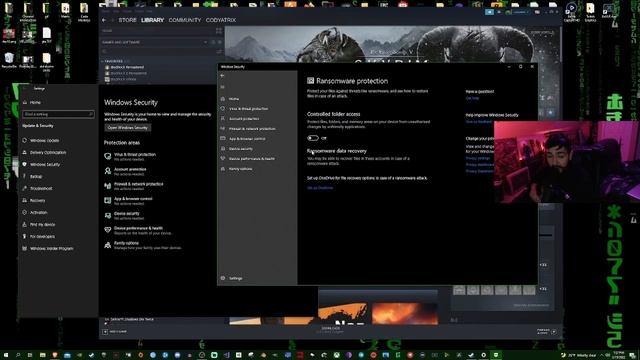Select Recovery in Settings sidebar

pyautogui.click(x=37, y=201)
